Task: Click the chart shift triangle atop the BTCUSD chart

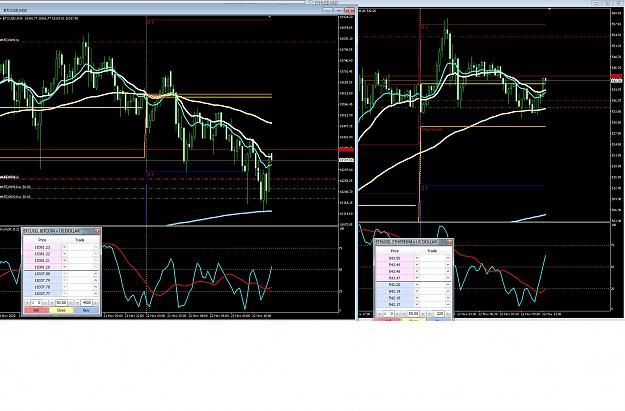Action: 270,17
